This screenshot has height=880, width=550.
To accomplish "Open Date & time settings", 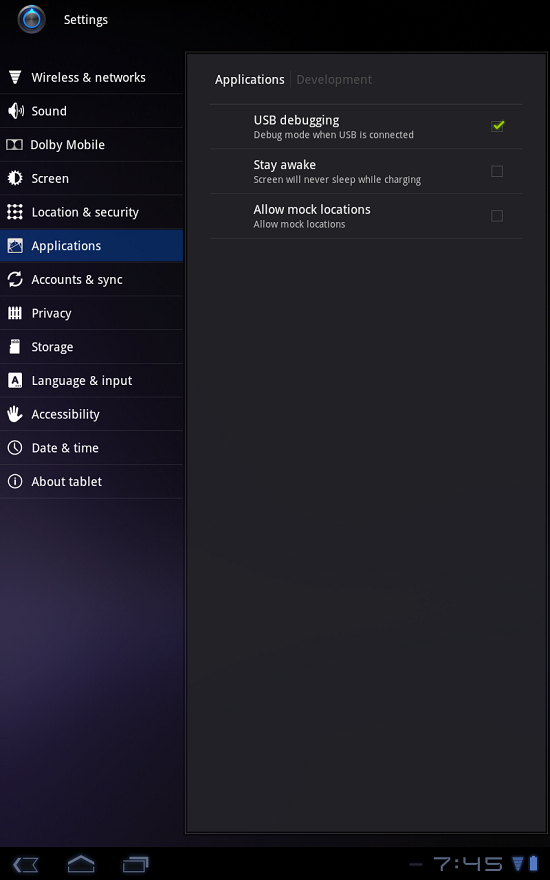I will (91, 448).
